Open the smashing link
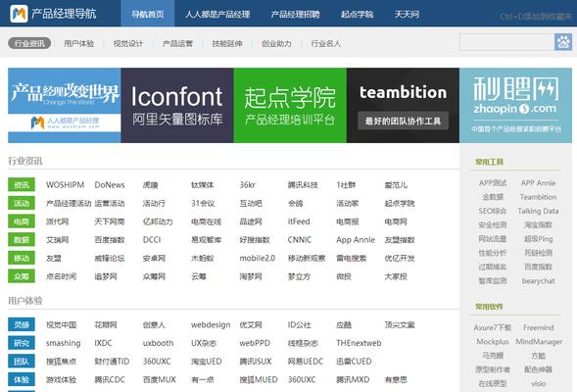577x392 pixels. point(64,343)
